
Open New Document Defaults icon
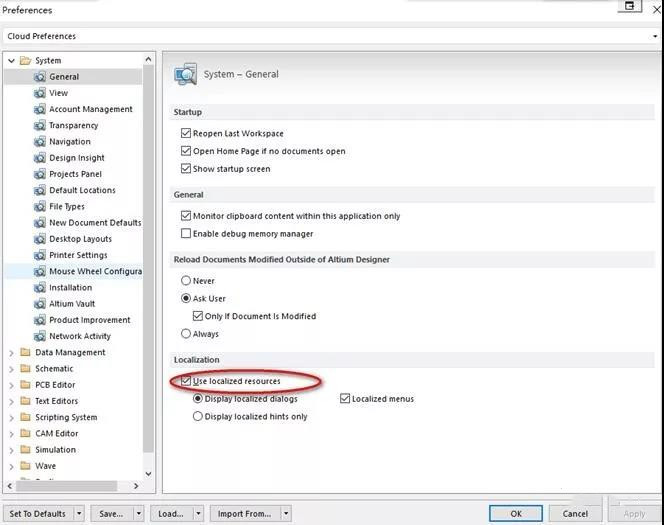pos(39,223)
